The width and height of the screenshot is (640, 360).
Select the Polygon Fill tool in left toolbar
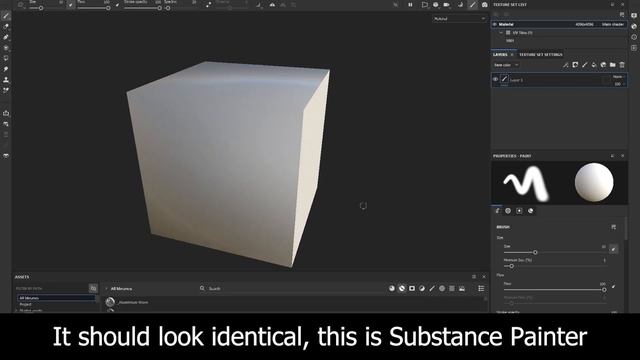pos(6,48)
